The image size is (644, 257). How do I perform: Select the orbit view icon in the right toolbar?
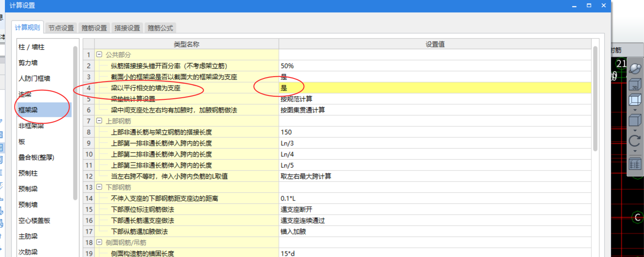tap(635, 68)
